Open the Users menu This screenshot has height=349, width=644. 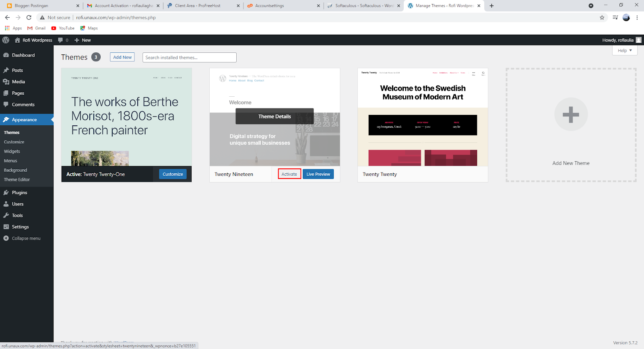[27, 204]
